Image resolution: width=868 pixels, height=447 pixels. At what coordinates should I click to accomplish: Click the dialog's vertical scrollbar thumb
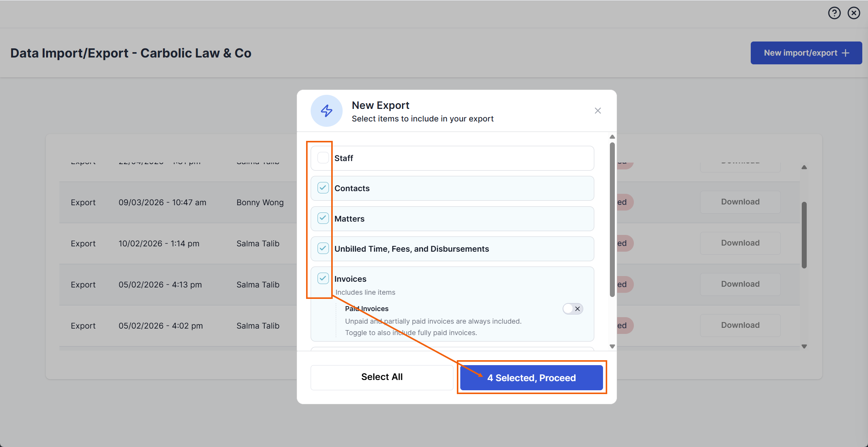coord(612,220)
